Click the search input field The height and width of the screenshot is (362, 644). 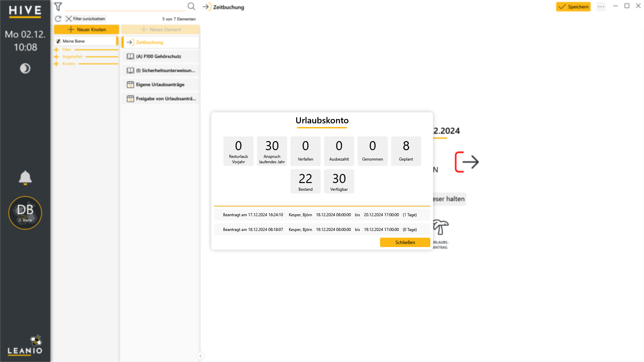[x=125, y=6]
